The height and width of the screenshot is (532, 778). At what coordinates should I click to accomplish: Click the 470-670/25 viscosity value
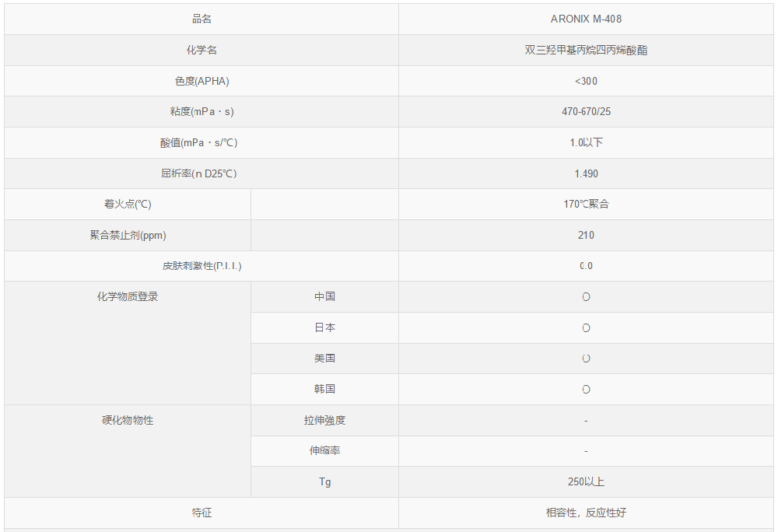pyautogui.click(x=586, y=111)
